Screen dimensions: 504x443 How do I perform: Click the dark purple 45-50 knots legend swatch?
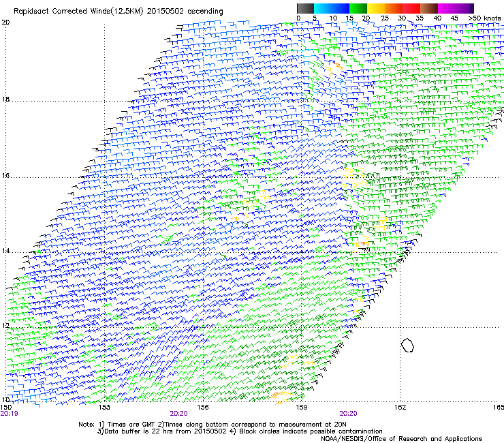(464, 8)
